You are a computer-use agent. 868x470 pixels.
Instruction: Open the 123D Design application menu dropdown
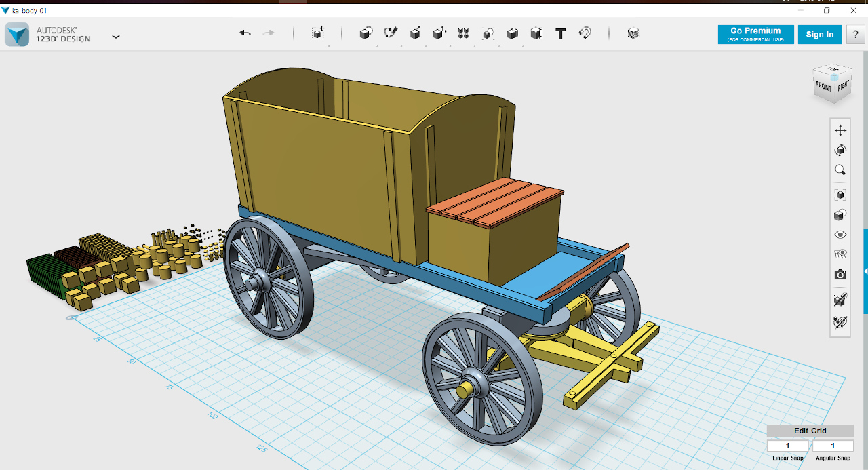pyautogui.click(x=116, y=36)
